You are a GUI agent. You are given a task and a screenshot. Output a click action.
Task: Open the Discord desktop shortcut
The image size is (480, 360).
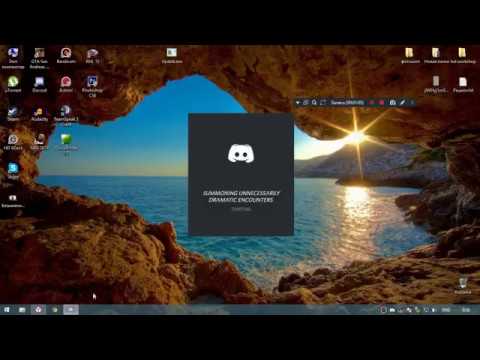[x=39, y=84]
